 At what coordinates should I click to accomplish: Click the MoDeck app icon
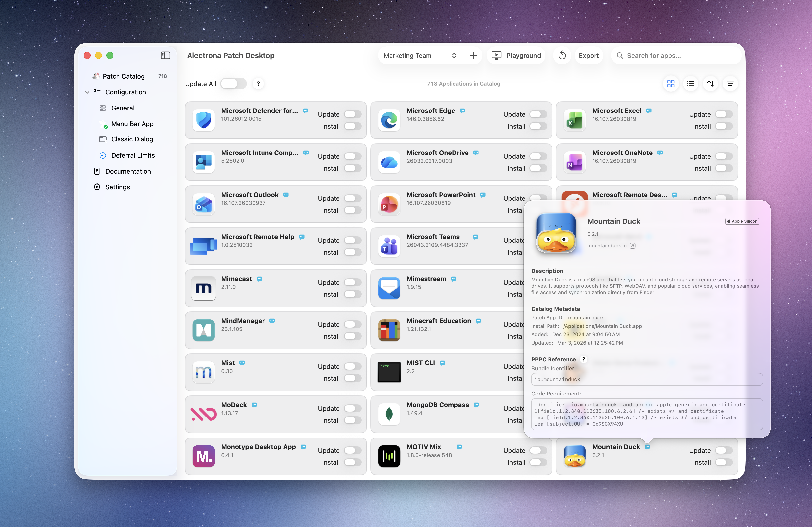click(x=203, y=414)
